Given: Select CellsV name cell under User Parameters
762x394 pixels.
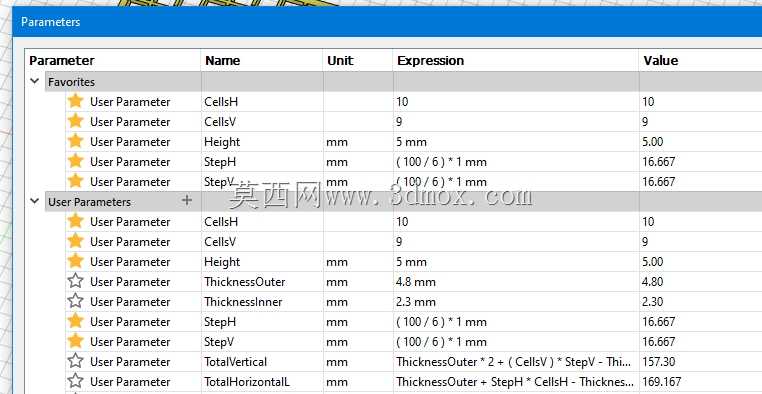Looking at the screenshot, I should tap(262, 241).
